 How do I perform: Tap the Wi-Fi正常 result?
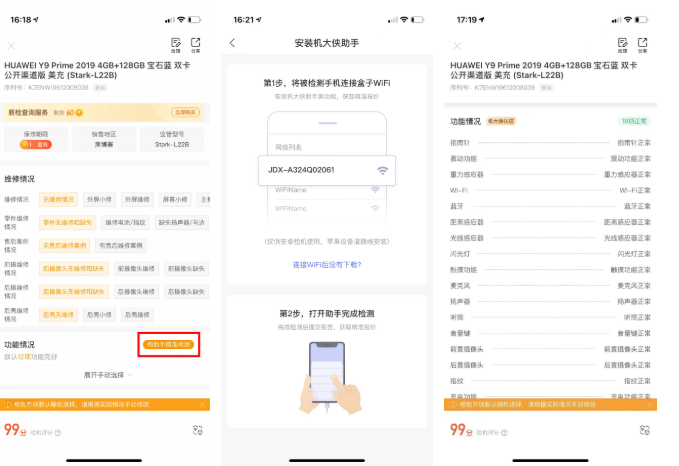635,190
